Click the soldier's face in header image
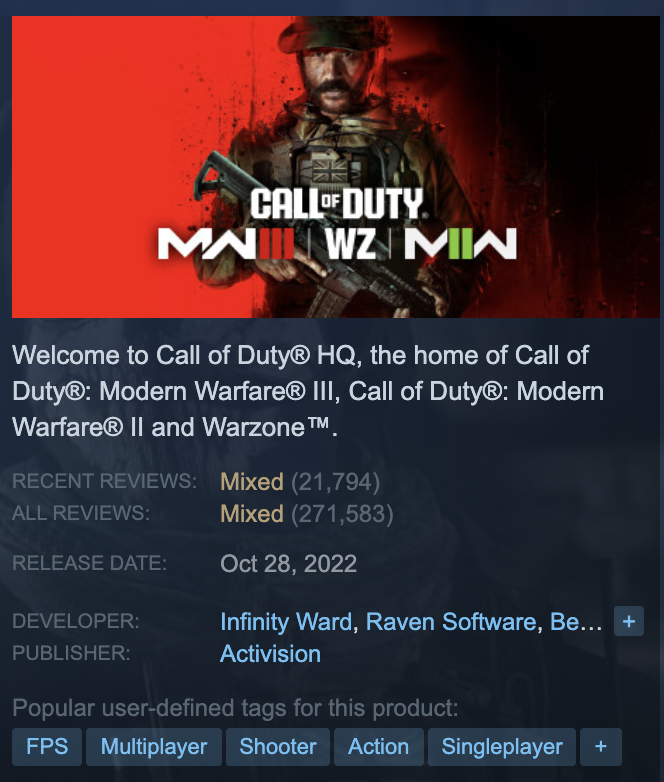 (333, 82)
